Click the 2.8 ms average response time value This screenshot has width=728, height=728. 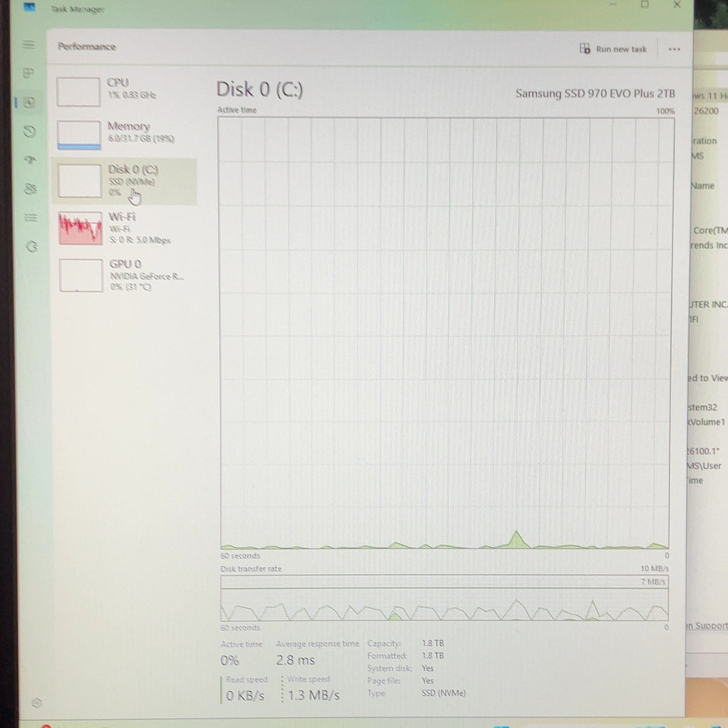295,660
